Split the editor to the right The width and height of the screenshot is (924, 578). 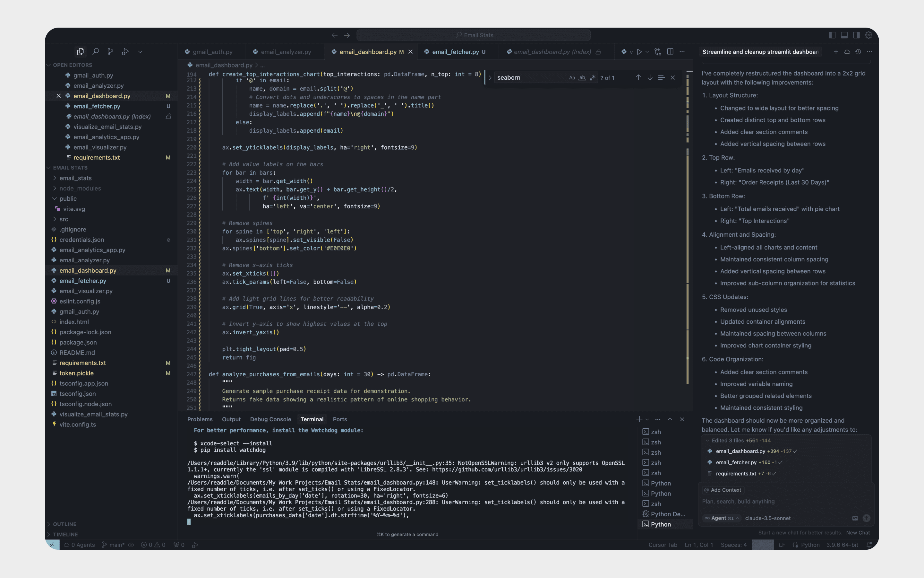tap(670, 52)
